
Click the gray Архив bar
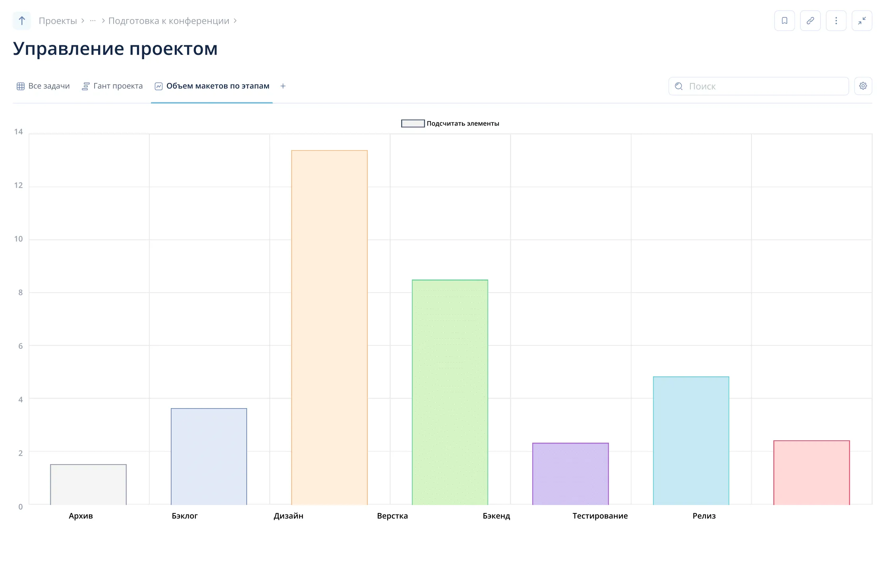coord(88,485)
